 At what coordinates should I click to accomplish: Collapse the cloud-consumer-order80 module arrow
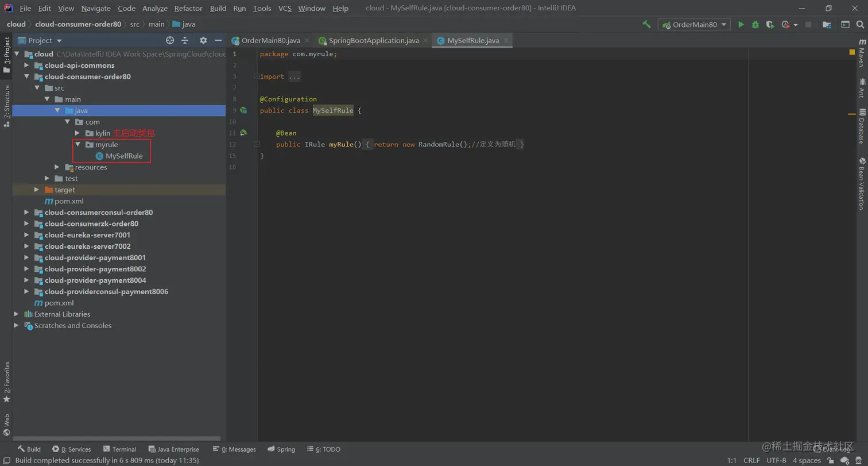[26, 76]
